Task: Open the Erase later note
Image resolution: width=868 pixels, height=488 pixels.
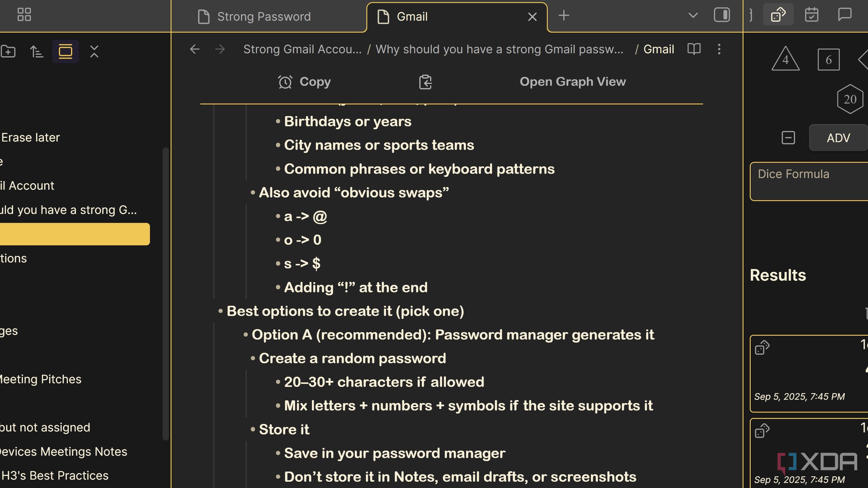Action: tap(30, 137)
